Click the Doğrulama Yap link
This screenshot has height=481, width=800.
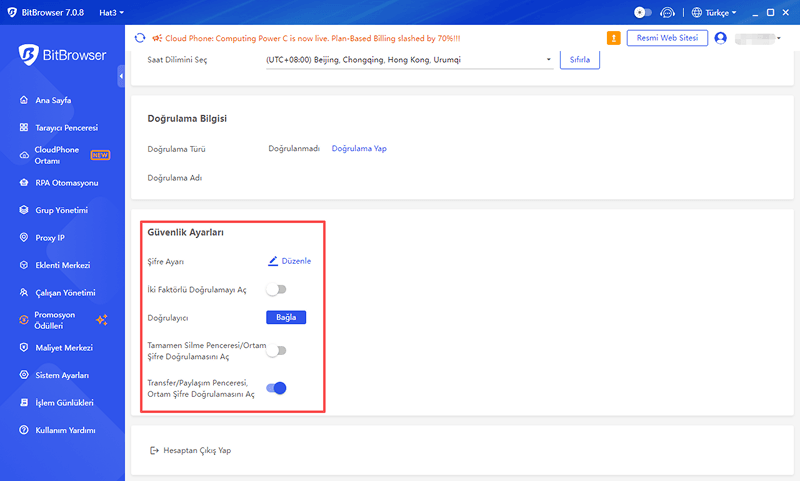[359, 148]
